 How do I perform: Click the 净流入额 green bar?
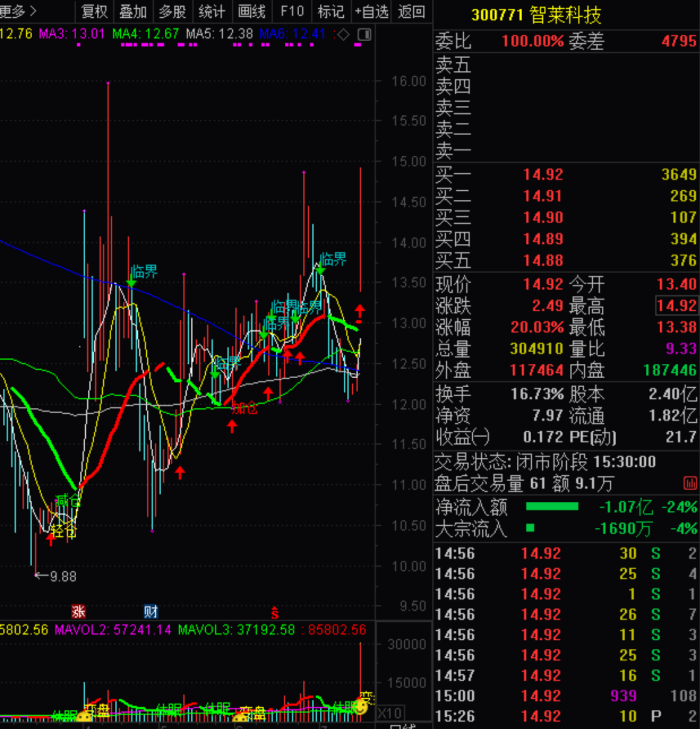pos(552,506)
